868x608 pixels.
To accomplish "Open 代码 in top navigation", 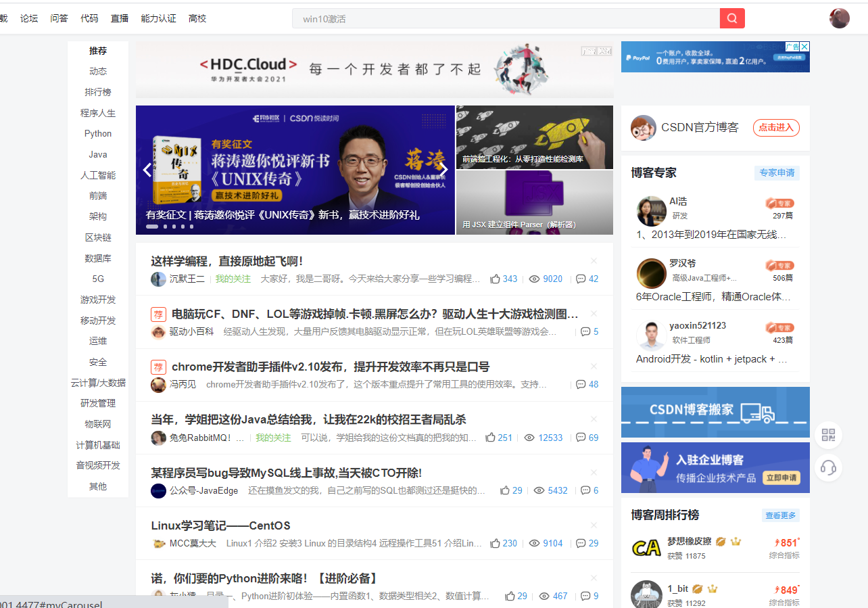I will [x=89, y=18].
